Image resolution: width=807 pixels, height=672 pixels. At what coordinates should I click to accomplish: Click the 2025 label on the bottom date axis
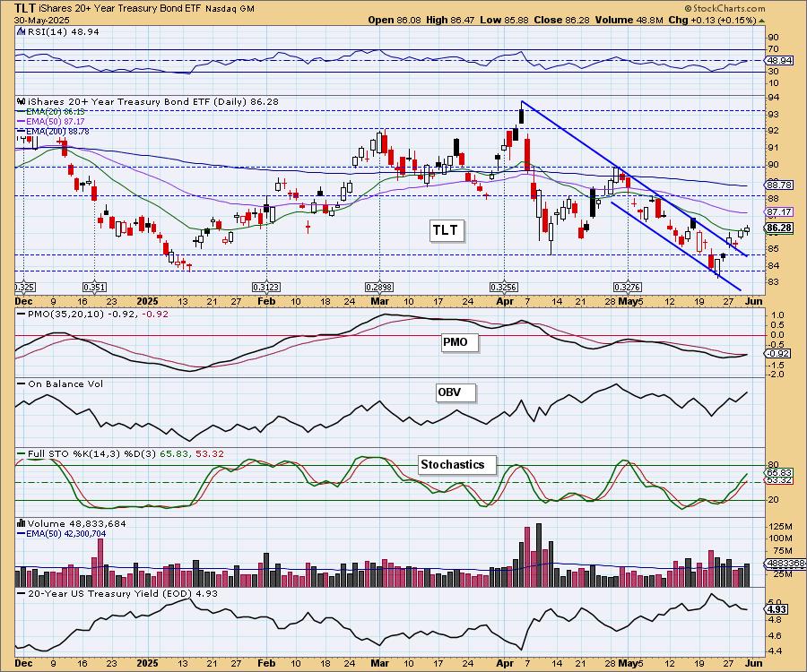[147, 663]
